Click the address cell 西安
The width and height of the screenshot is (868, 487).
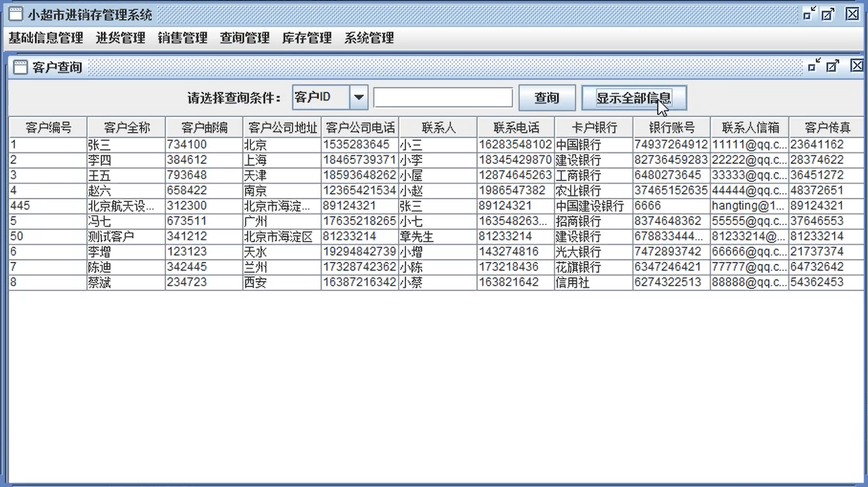point(282,282)
